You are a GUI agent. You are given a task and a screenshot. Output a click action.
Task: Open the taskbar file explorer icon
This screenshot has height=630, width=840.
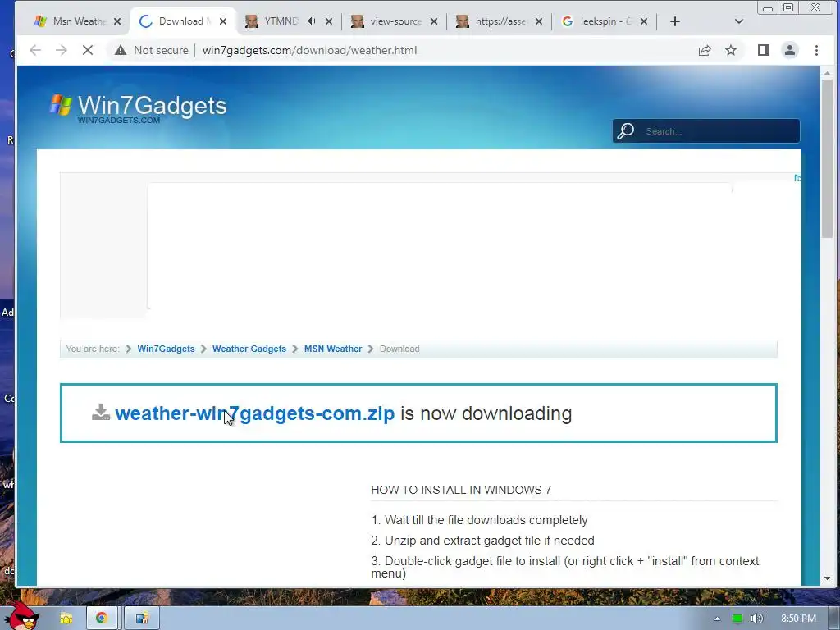pyautogui.click(x=66, y=619)
